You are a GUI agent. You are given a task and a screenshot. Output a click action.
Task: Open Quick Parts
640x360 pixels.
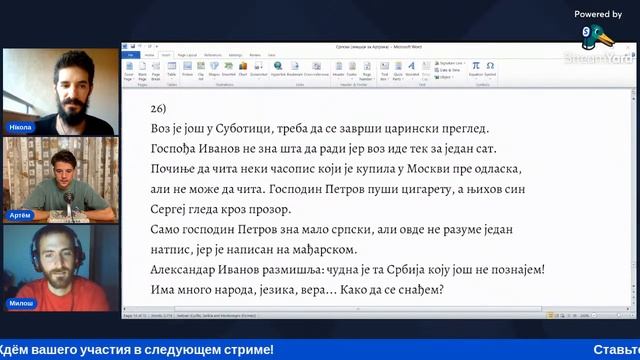tap(398, 71)
